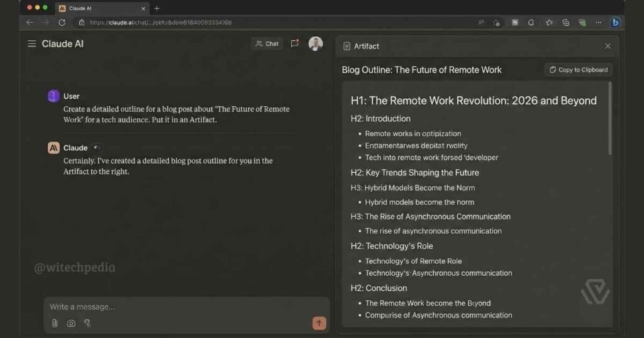Close the Artifact panel

click(x=608, y=46)
